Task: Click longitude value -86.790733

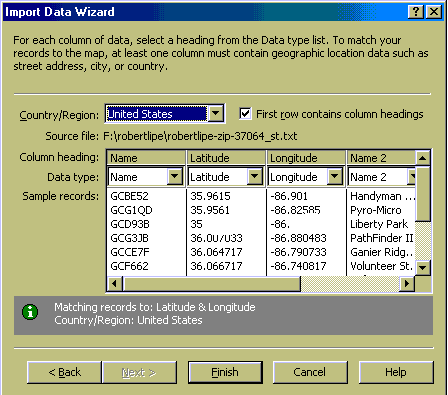Action: (298, 252)
